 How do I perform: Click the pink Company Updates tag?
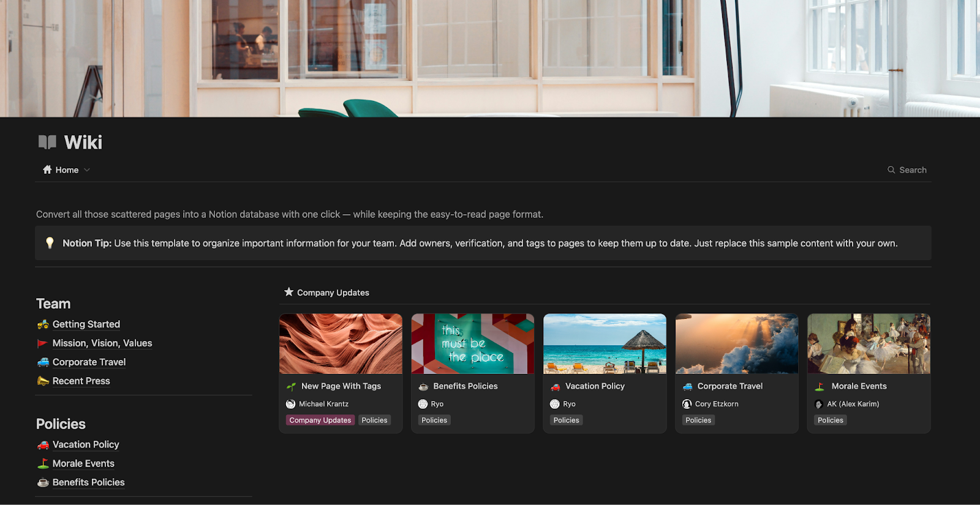pyautogui.click(x=320, y=421)
